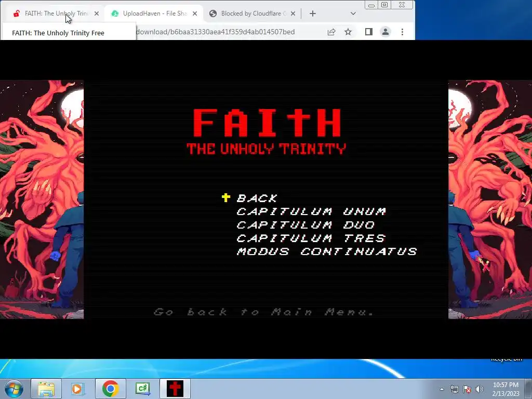Image resolution: width=532 pixels, height=399 pixels.
Task: Click the Show desktop button
Action: tap(528, 389)
